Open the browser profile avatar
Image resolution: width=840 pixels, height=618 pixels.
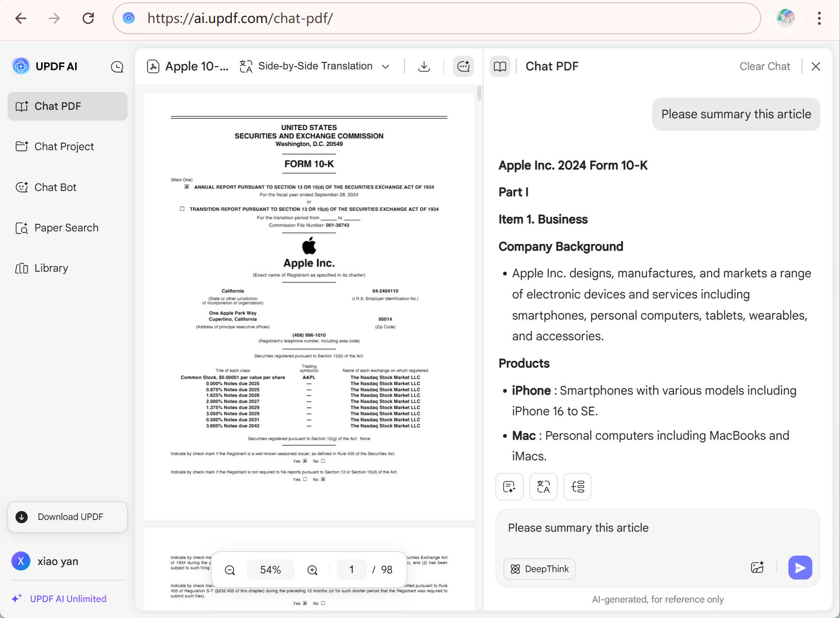coord(786,18)
